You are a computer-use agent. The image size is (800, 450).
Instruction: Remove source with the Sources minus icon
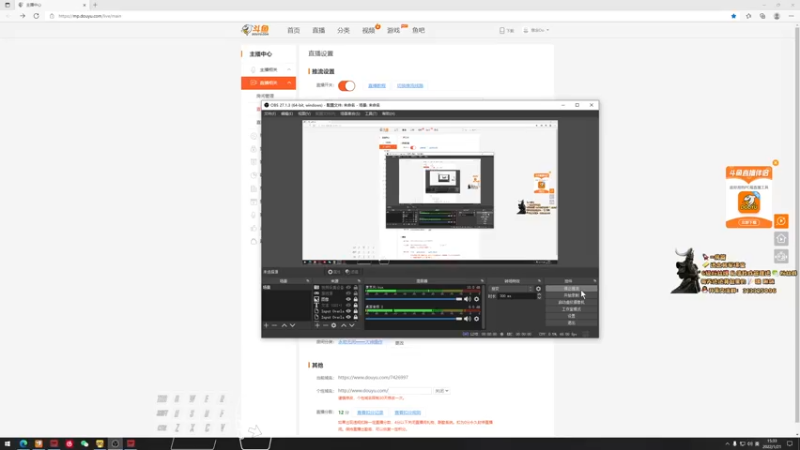(325, 326)
